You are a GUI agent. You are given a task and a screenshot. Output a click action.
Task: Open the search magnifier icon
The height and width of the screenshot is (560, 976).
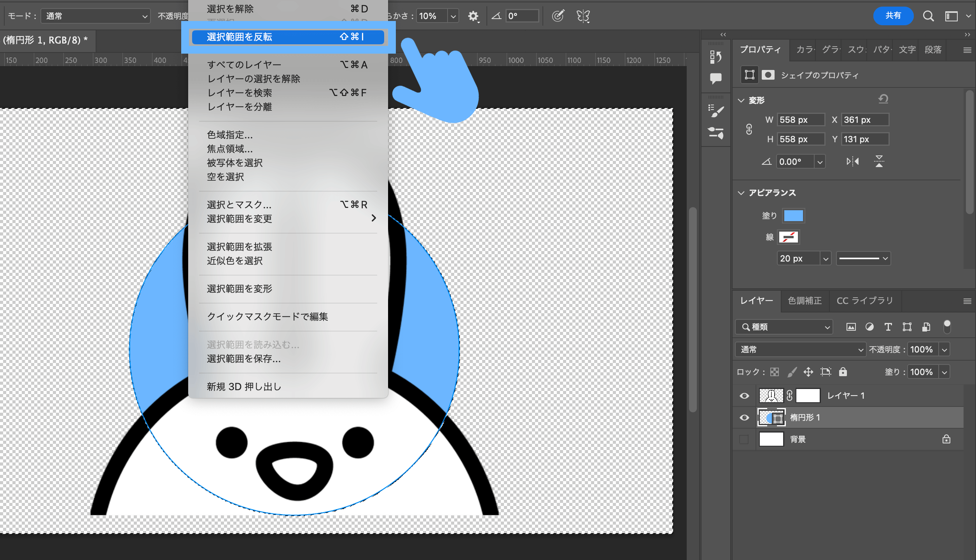click(x=928, y=16)
